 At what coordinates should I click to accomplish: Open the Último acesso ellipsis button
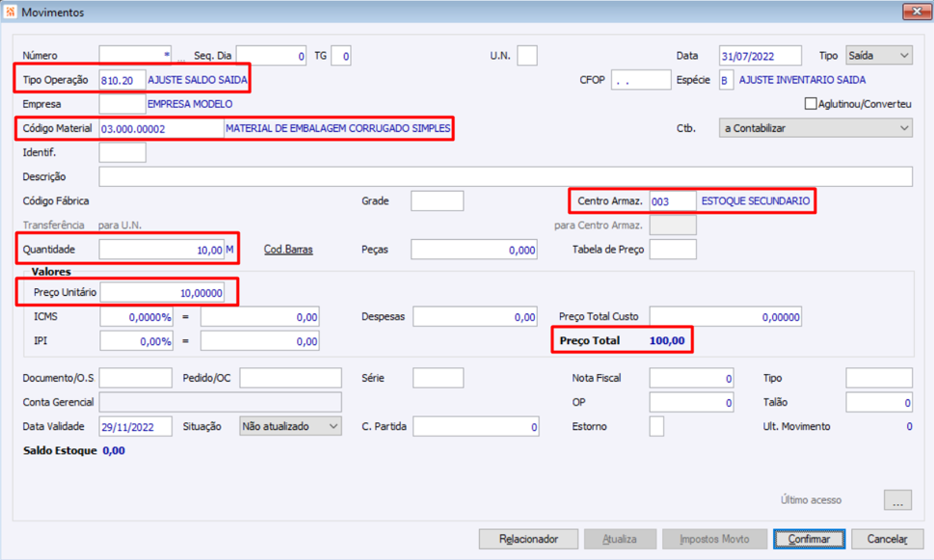tap(897, 500)
